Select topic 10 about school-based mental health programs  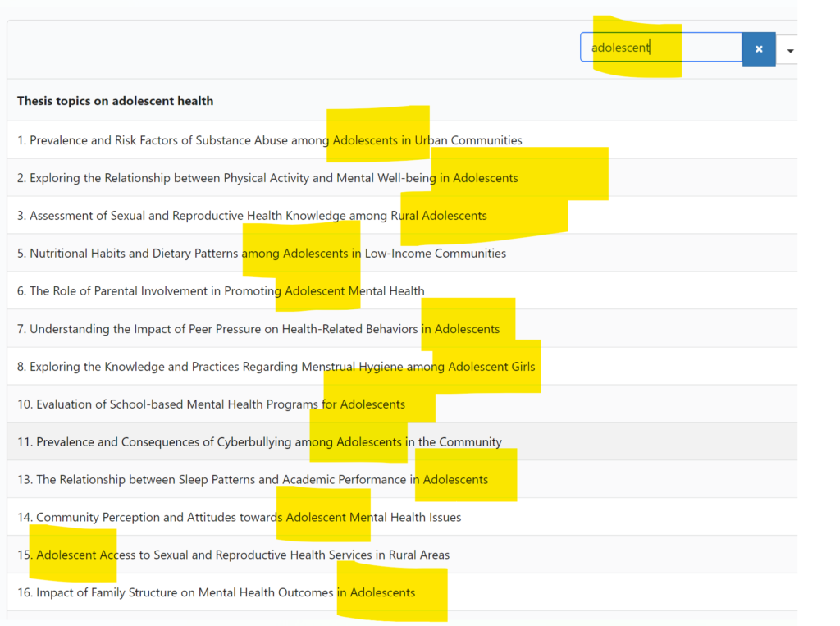(209, 404)
